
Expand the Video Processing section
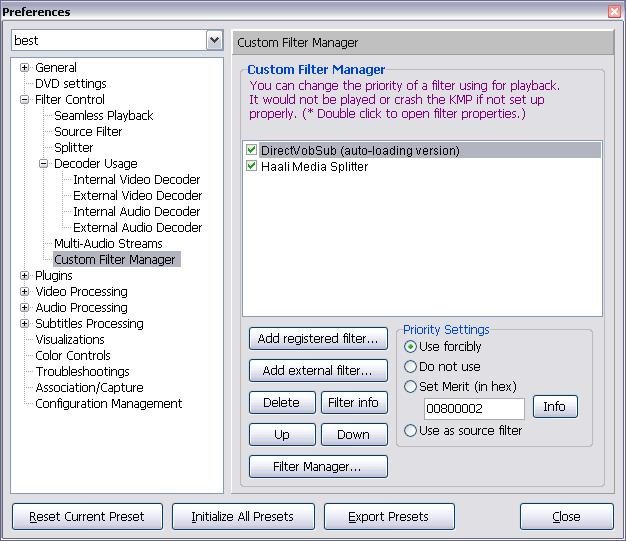[x=25, y=292]
